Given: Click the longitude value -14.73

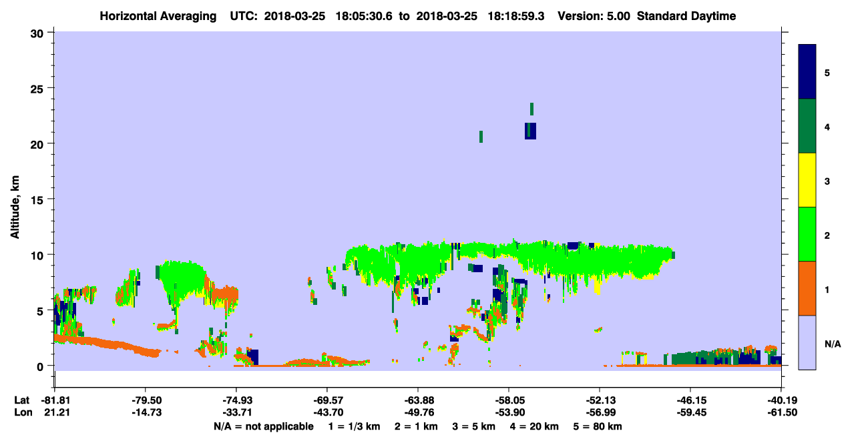Looking at the screenshot, I should pyautogui.click(x=145, y=412).
